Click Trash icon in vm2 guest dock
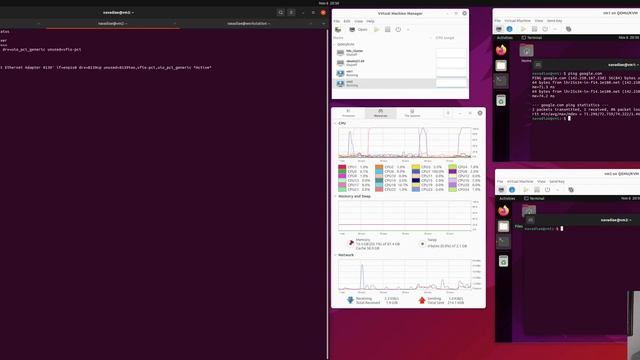640x360 pixels. click(504, 261)
